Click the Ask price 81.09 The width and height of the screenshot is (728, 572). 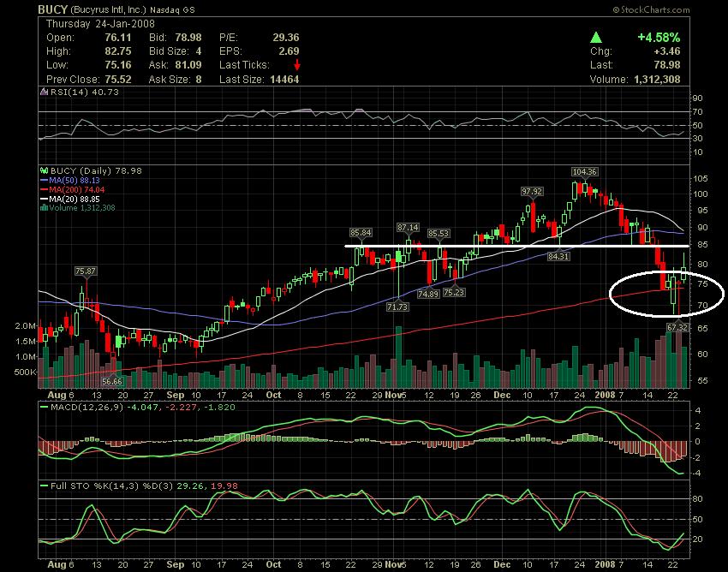(x=188, y=65)
